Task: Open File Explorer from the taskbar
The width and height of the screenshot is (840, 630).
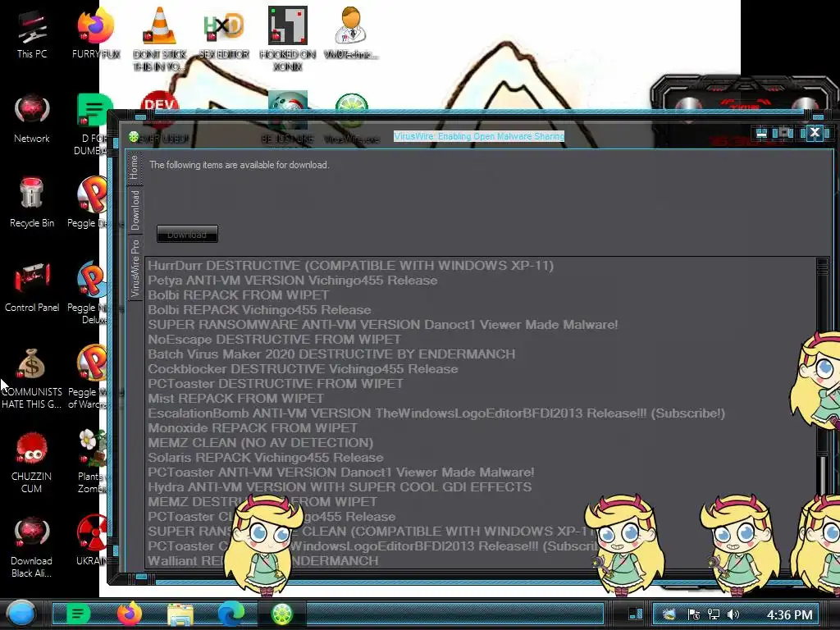Action: click(180, 614)
